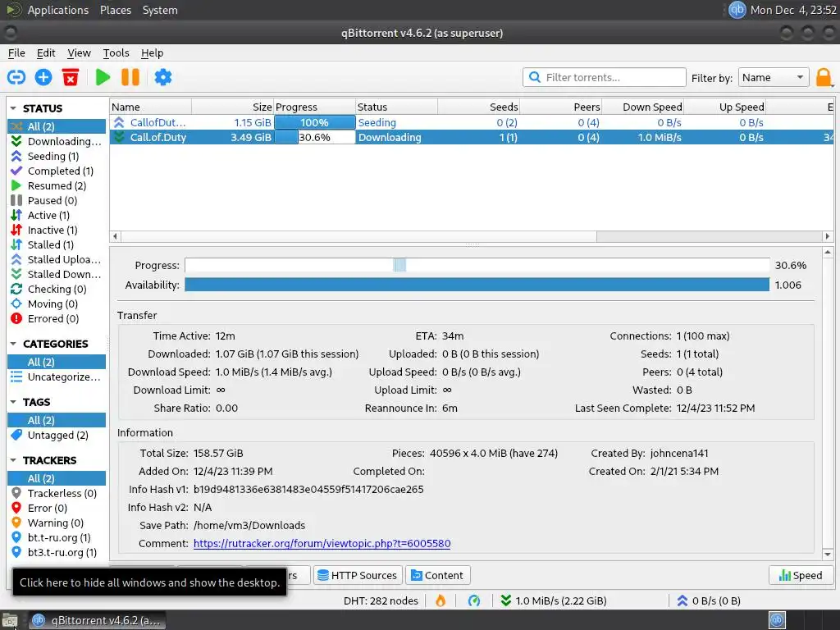
Task: Click the orange lock UI icon
Action: (824, 78)
